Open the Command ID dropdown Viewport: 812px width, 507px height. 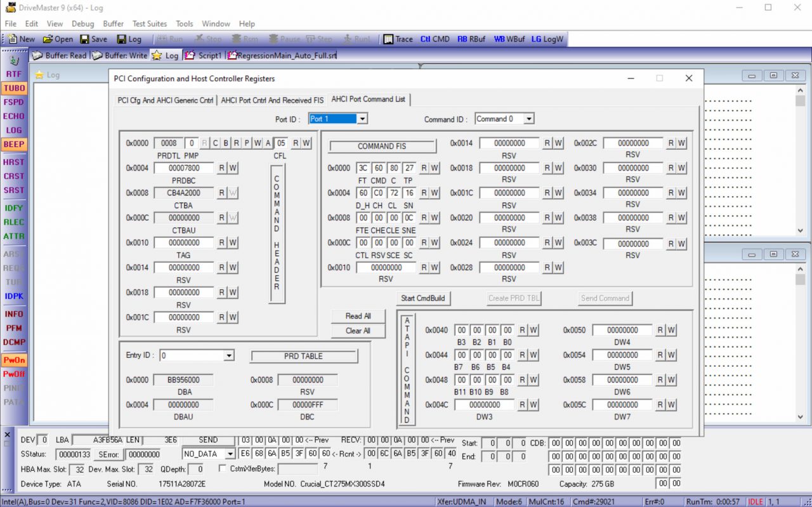pos(528,119)
